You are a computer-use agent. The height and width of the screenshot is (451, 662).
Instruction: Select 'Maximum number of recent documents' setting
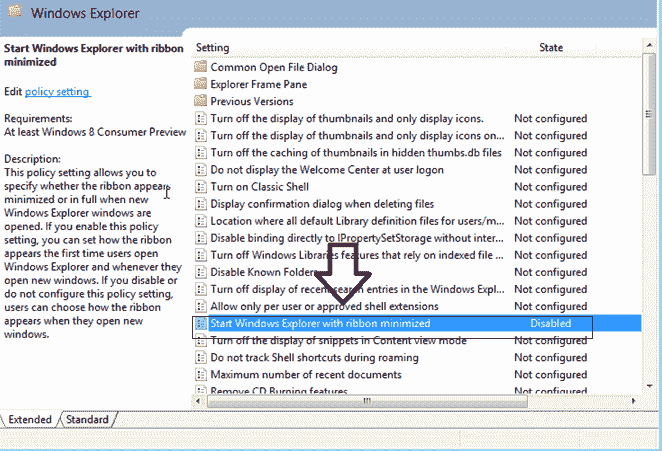click(306, 375)
